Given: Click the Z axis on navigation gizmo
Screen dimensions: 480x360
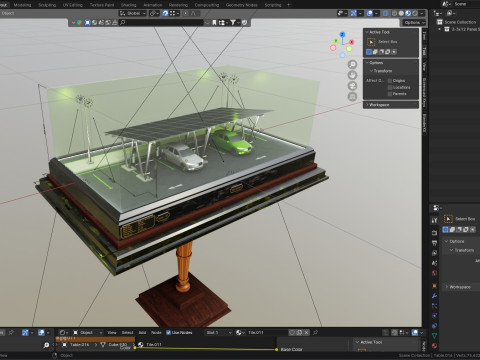Looking at the screenshot, I should tap(342, 34).
